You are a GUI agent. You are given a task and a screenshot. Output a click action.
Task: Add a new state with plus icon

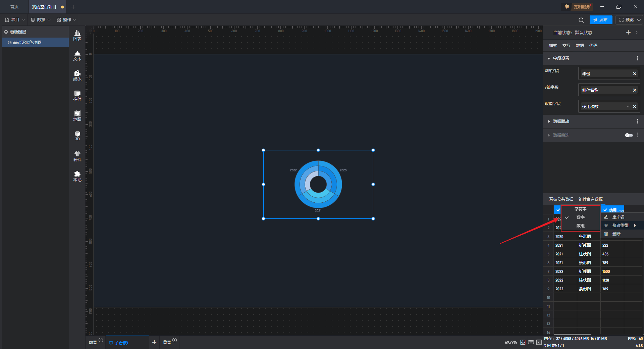[x=628, y=33]
